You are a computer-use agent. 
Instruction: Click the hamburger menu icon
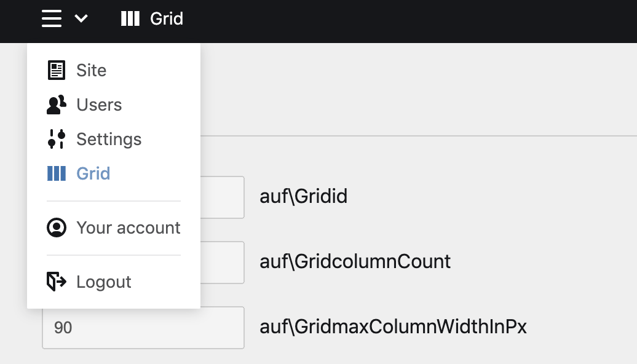coord(52,18)
